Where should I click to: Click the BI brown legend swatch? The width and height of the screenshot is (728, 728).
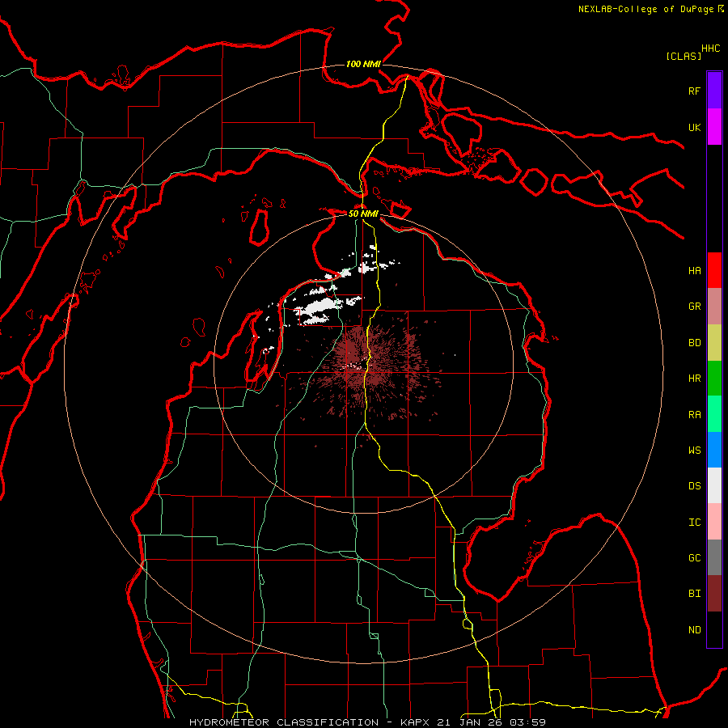coord(714,594)
